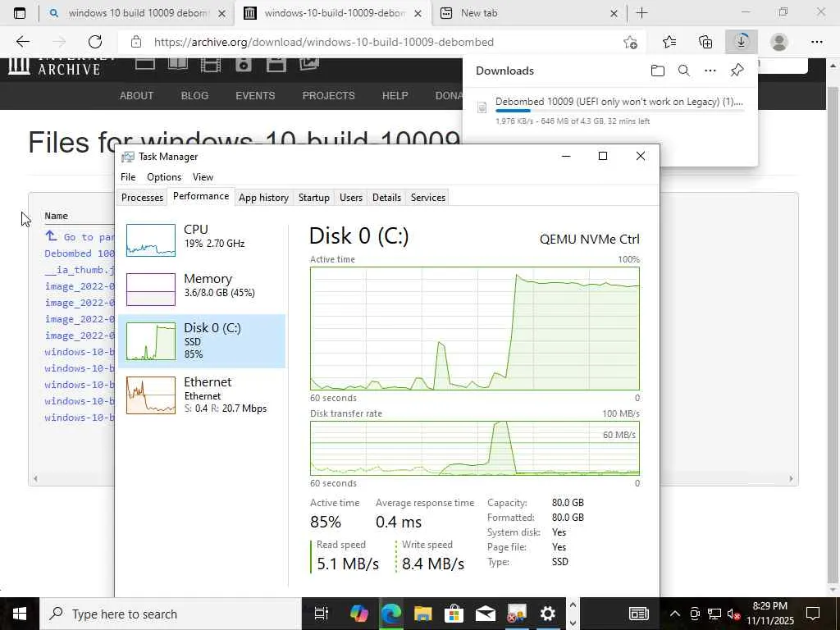
Task: Switch to the App history tab
Action: (263, 198)
